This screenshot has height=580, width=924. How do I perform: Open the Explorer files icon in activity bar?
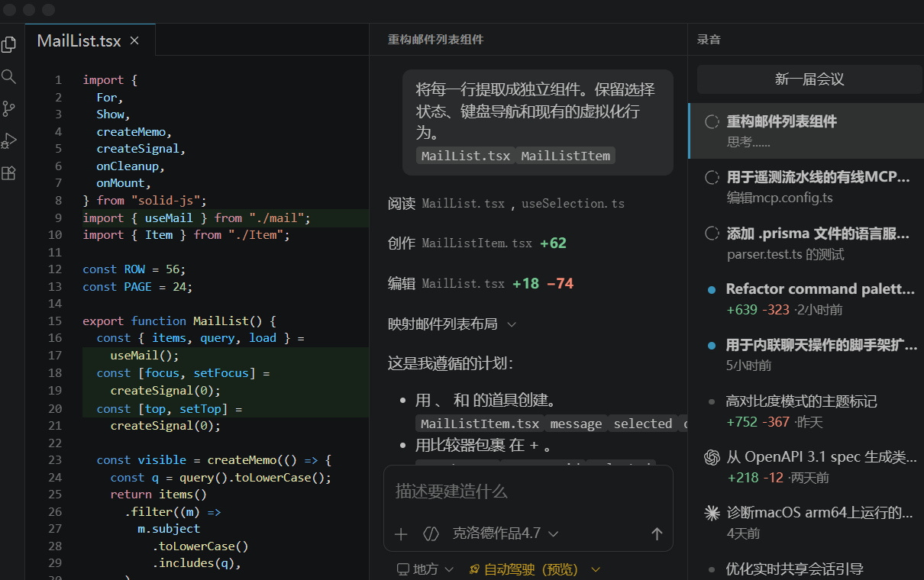click(x=9, y=45)
